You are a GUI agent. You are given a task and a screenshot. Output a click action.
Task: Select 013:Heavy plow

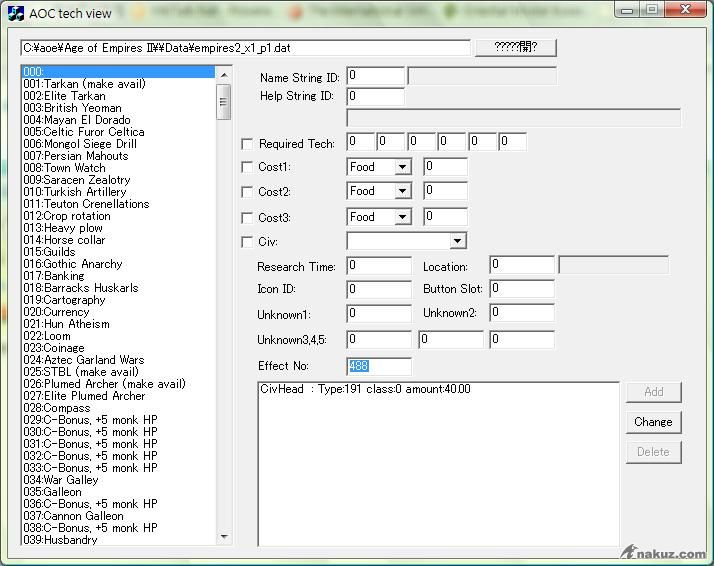tap(118, 228)
